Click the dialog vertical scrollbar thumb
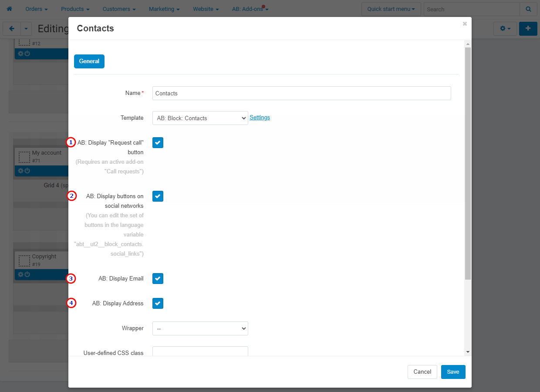The height and width of the screenshot is (392, 540). [468, 163]
